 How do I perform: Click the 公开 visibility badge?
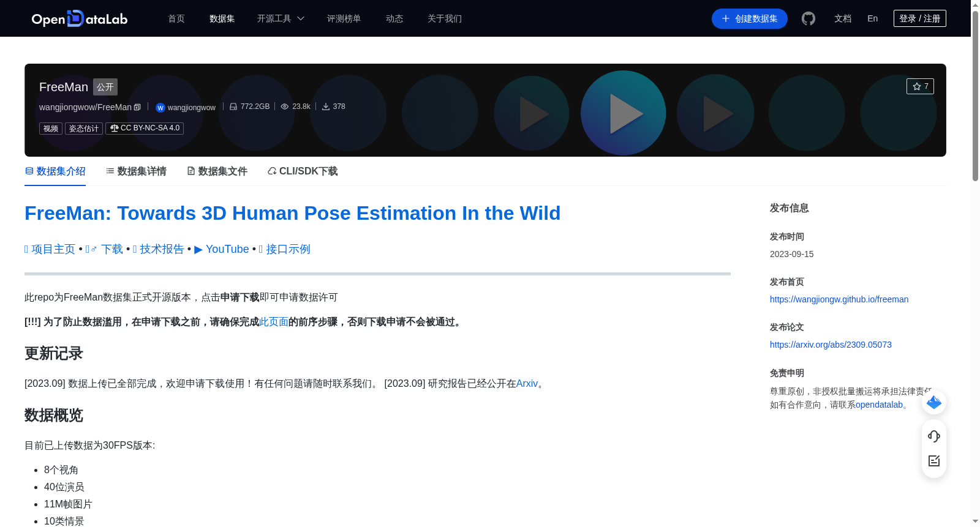[105, 87]
